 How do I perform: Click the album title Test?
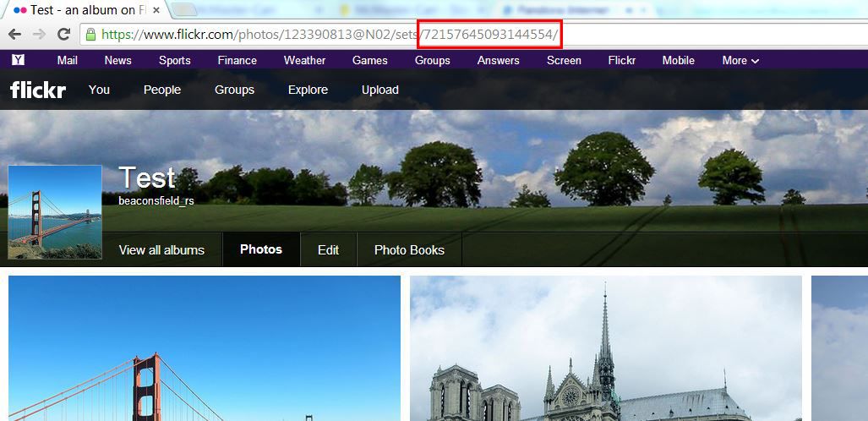point(147,178)
